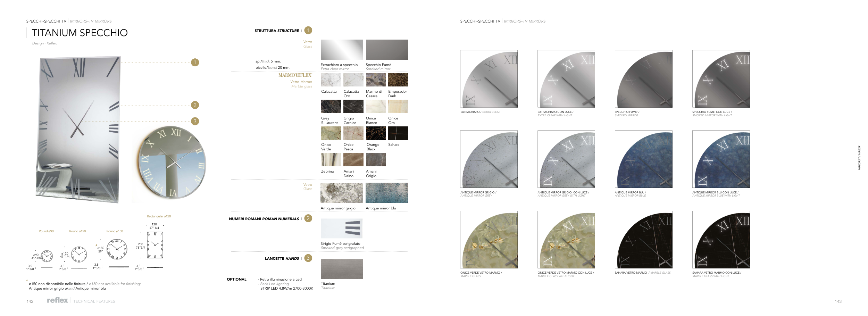Click the reflex logo in the footer
Screen dimensions: 868x316
pyautogui.click(x=57, y=300)
